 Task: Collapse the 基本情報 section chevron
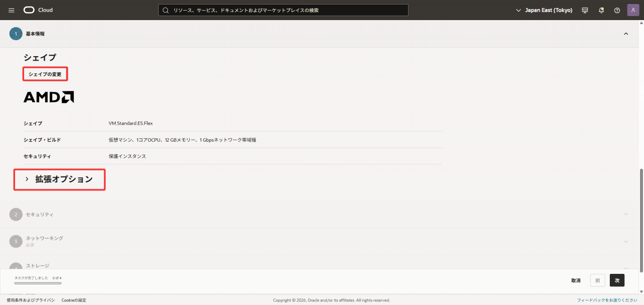point(626,34)
